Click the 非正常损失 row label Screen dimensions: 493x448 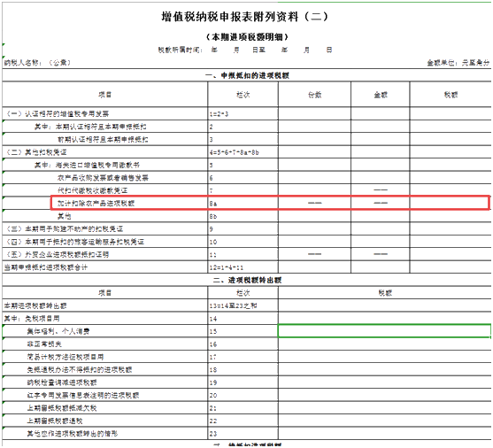click(x=44, y=344)
